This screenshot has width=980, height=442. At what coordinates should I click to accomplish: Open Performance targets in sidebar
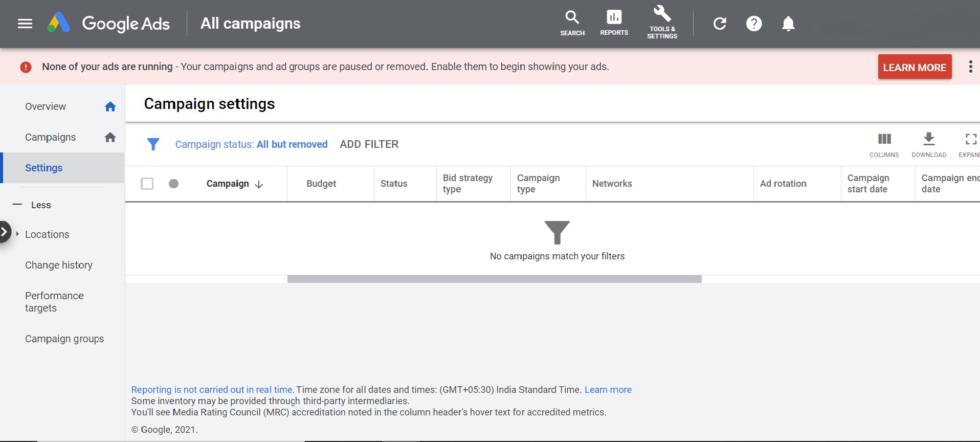(x=54, y=302)
